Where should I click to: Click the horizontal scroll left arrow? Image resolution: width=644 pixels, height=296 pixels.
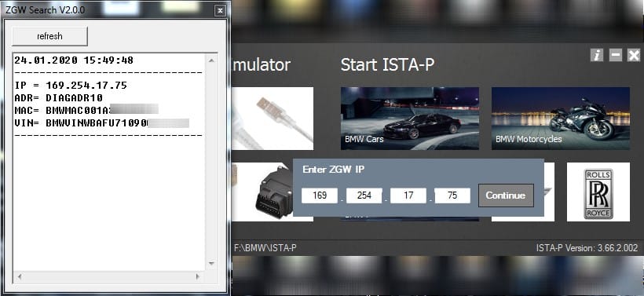20,276
